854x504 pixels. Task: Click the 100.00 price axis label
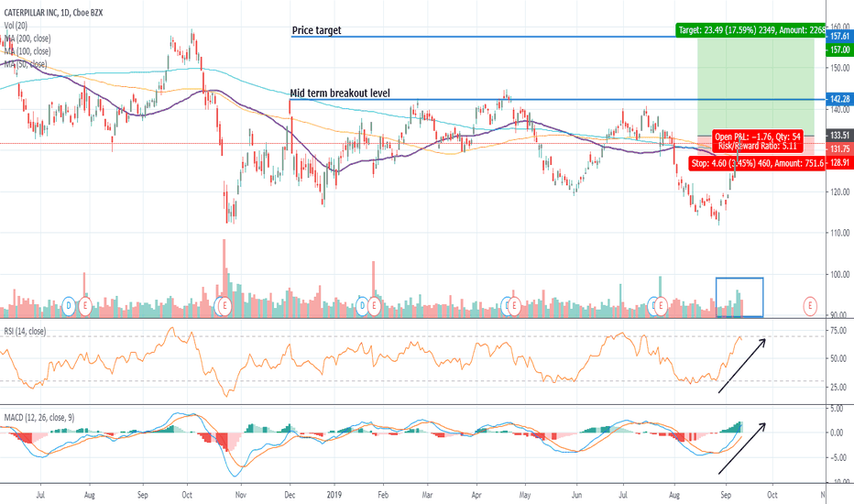click(x=840, y=275)
